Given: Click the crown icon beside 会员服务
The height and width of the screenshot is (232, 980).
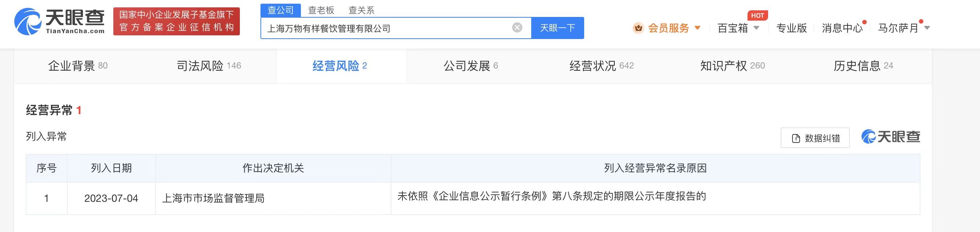Looking at the screenshot, I should [x=638, y=28].
